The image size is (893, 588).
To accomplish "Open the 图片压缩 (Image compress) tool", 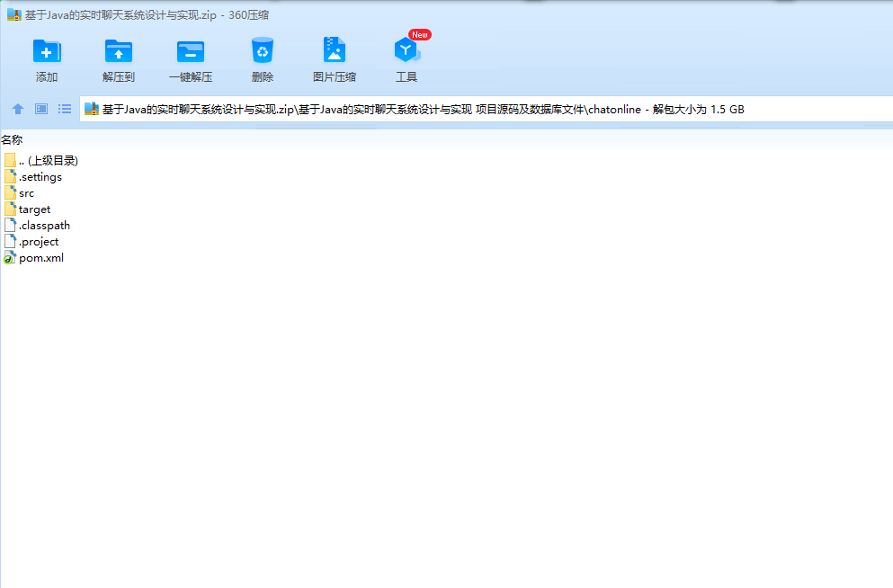I will 335,59.
